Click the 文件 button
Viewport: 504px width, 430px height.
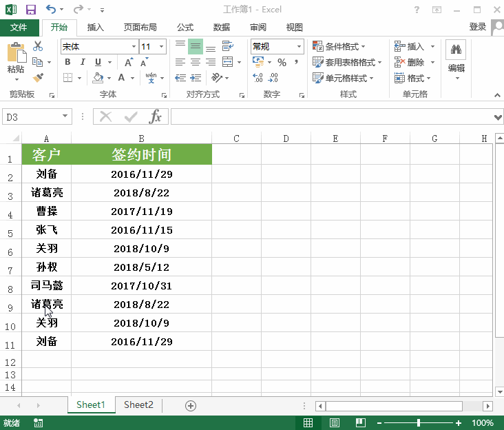coord(19,28)
